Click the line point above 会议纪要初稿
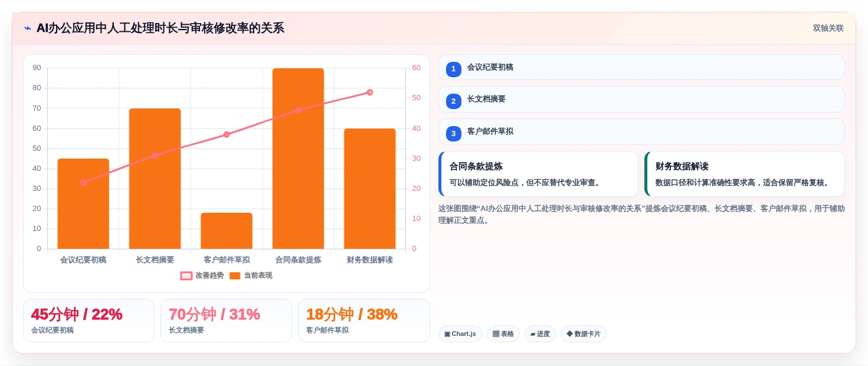The width and height of the screenshot is (868, 366). pyautogui.click(x=83, y=183)
